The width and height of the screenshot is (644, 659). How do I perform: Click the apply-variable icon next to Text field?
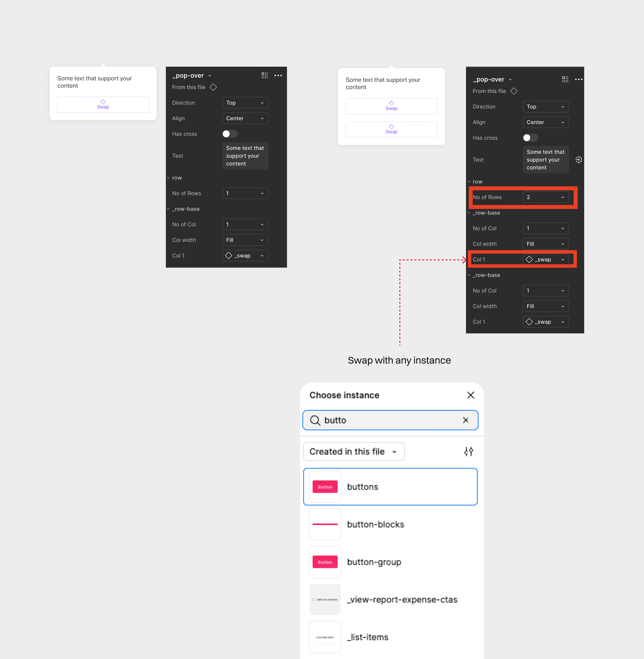click(578, 160)
